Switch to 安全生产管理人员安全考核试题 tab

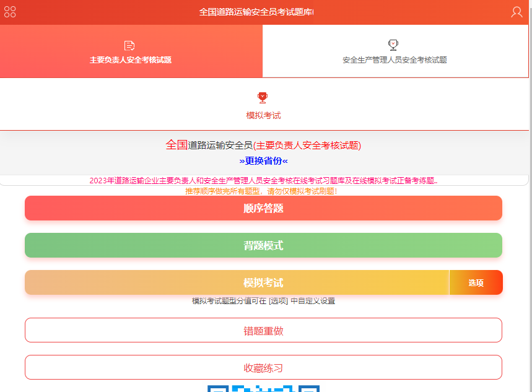coord(395,51)
